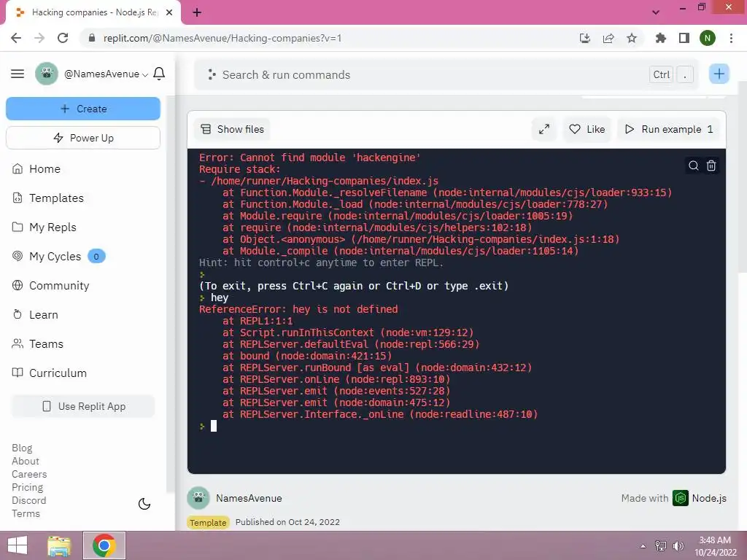Screen dimensions: 747x560
Task: Open the hamburger sidebar menu
Action: [18, 74]
